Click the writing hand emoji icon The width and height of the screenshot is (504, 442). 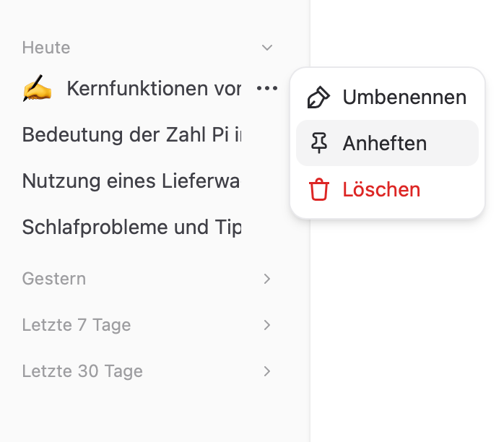(x=37, y=88)
